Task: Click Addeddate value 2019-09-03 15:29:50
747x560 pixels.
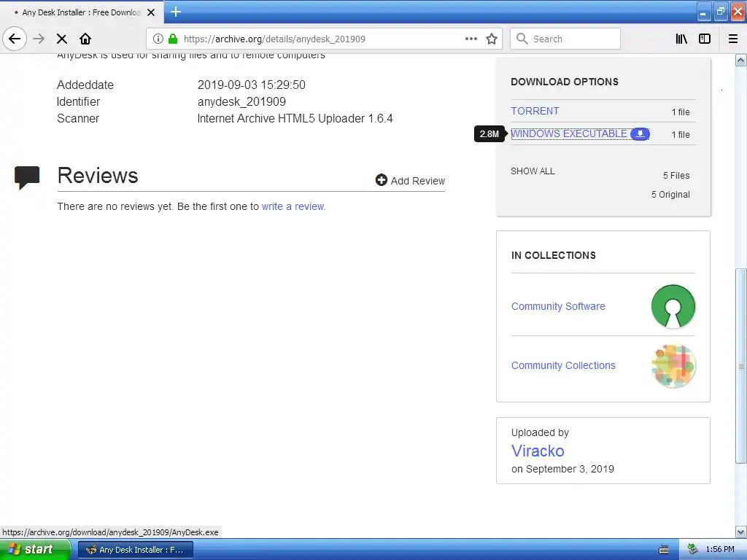Action: click(x=251, y=85)
